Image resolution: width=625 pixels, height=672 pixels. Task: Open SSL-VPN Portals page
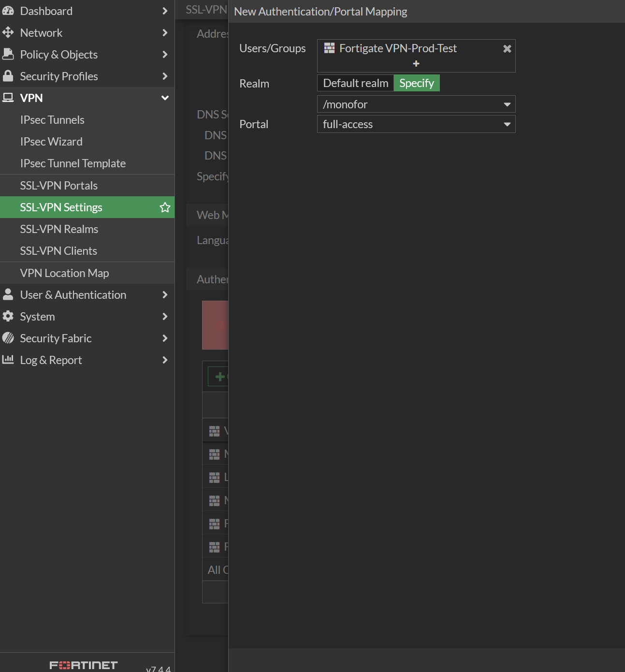58,186
